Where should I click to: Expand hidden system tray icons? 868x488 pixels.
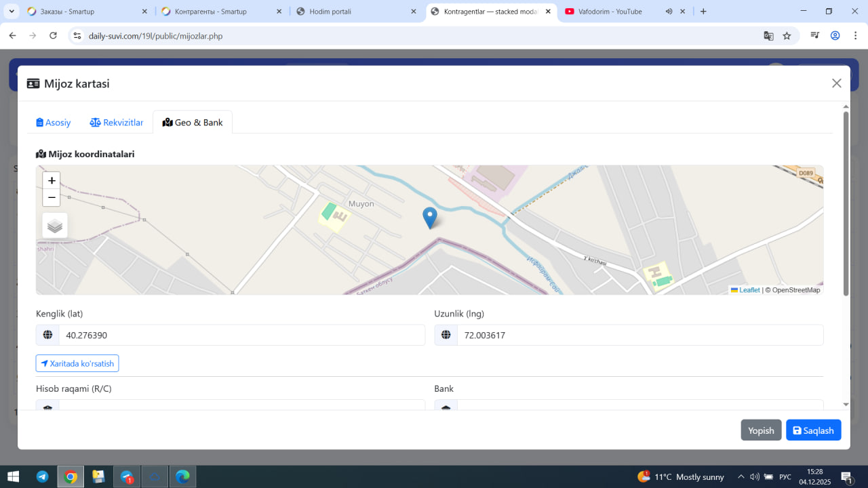741,476
